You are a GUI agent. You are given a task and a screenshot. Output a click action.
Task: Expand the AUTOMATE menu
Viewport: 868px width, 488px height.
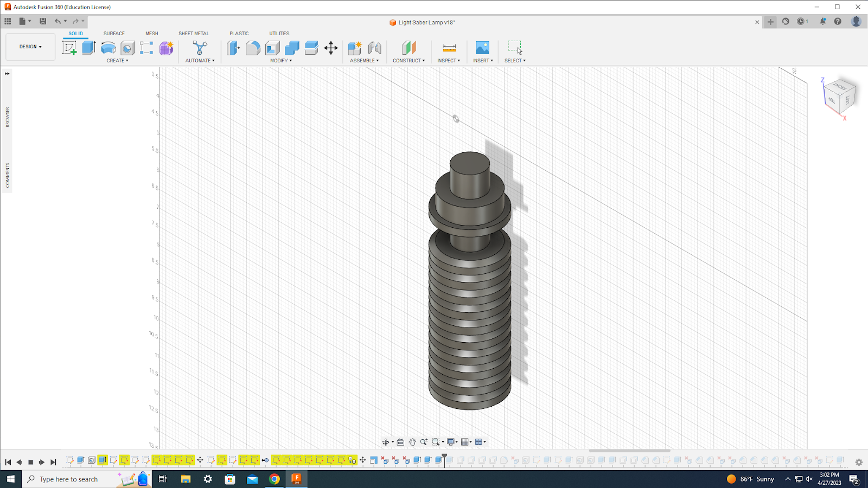[200, 61]
